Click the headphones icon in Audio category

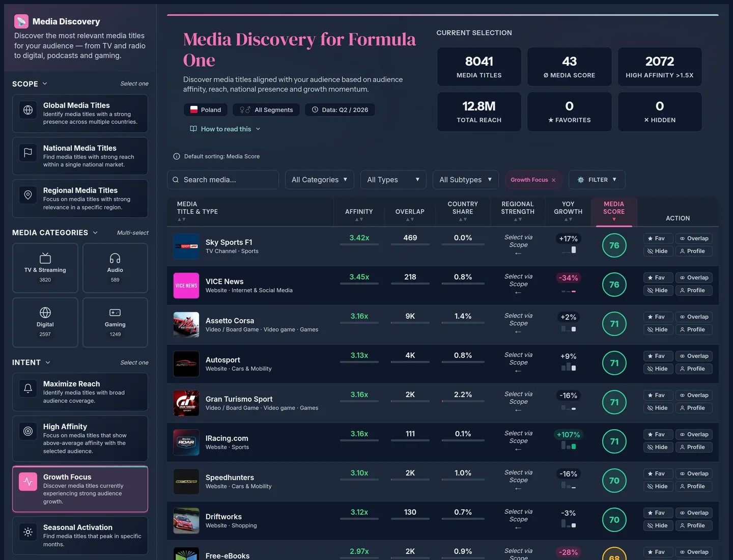[115, 258]
